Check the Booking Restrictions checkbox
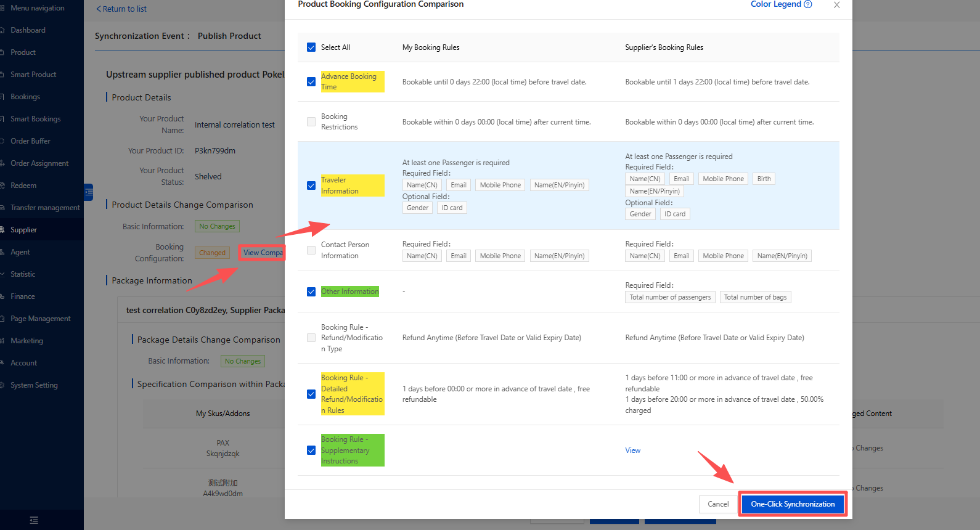This screenshot has height=530, width=980. [311, 122]
